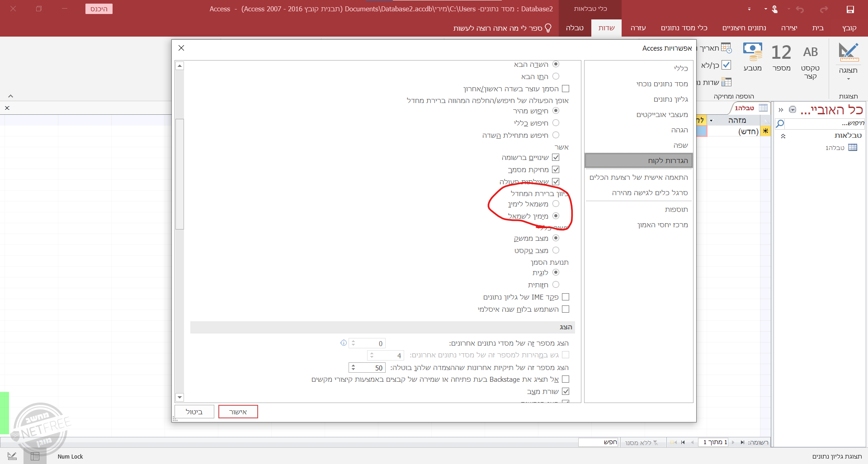
Task: Click the new-record asterisk row selector
Action: coord(765,131)
